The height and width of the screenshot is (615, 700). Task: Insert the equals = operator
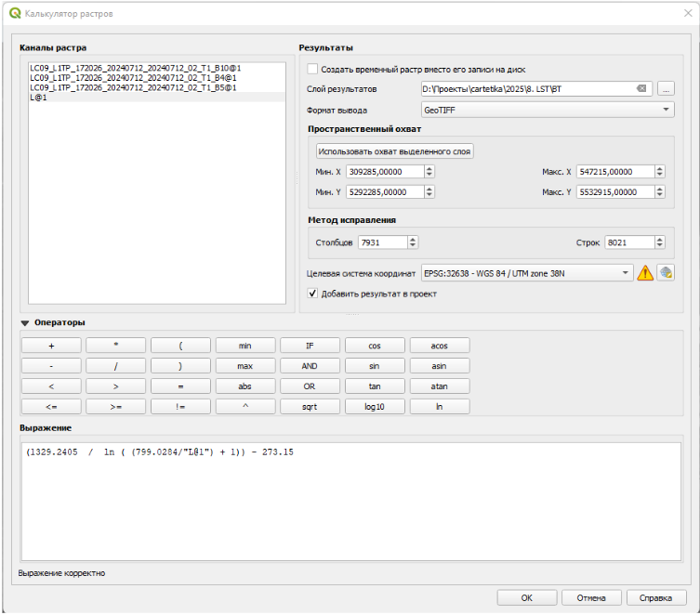click(x=180, y=386)
